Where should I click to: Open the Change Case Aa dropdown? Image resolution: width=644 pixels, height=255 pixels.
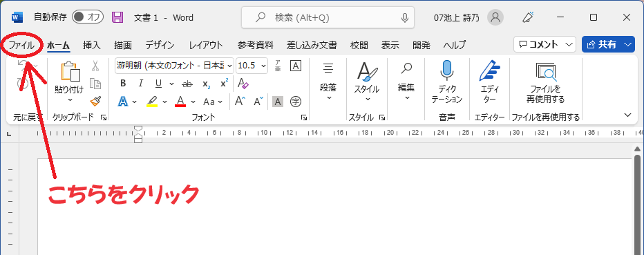click(213, 102)
